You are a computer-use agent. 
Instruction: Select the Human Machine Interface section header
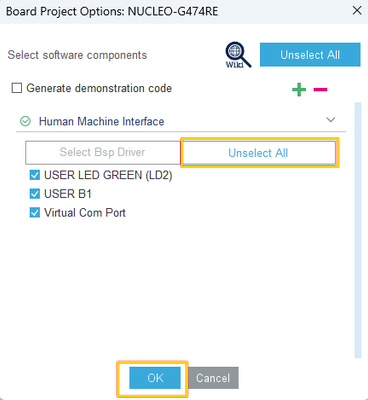[181, 121]
